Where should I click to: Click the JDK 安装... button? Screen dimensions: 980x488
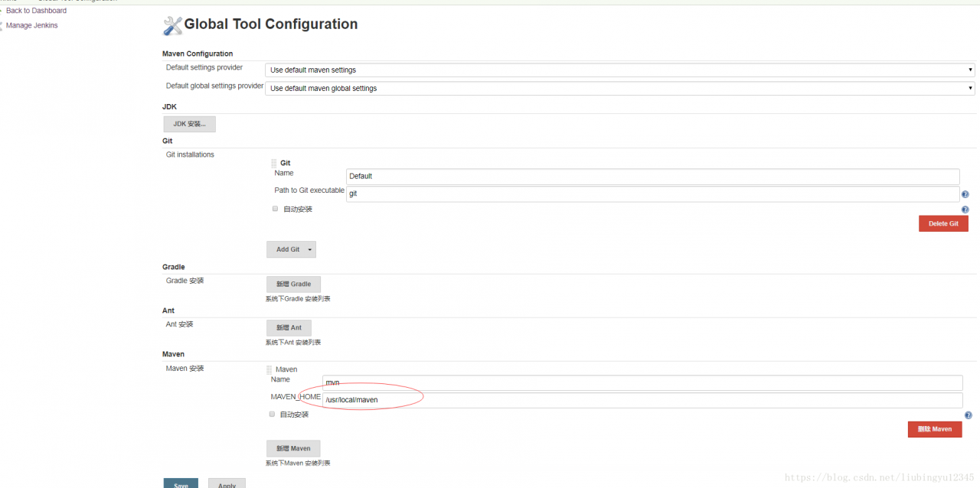click(x=189, y=124)
